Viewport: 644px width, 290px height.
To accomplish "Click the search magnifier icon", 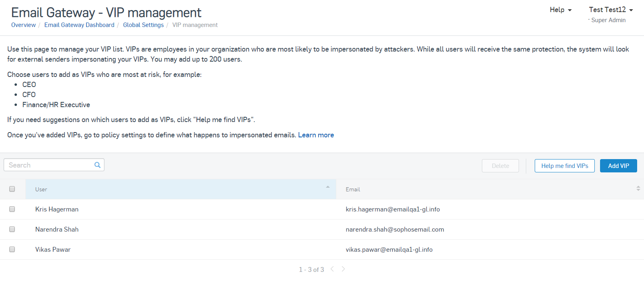I will tap(97, 165).
